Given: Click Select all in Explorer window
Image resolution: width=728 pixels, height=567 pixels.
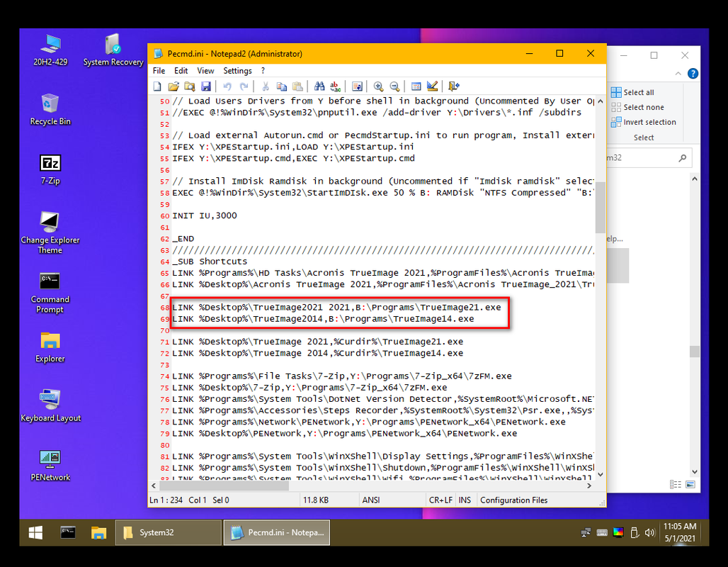Looking at the screenshot, I should [632, 92].
